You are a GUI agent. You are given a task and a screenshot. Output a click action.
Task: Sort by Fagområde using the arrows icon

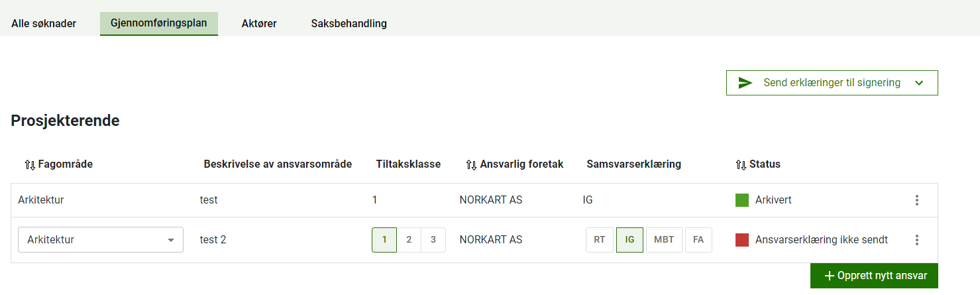pyautogui.click(x=29, y=164)
